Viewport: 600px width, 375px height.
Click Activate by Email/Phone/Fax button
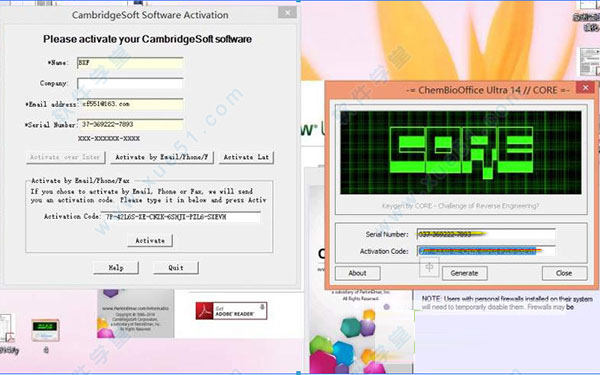(162, 157)
